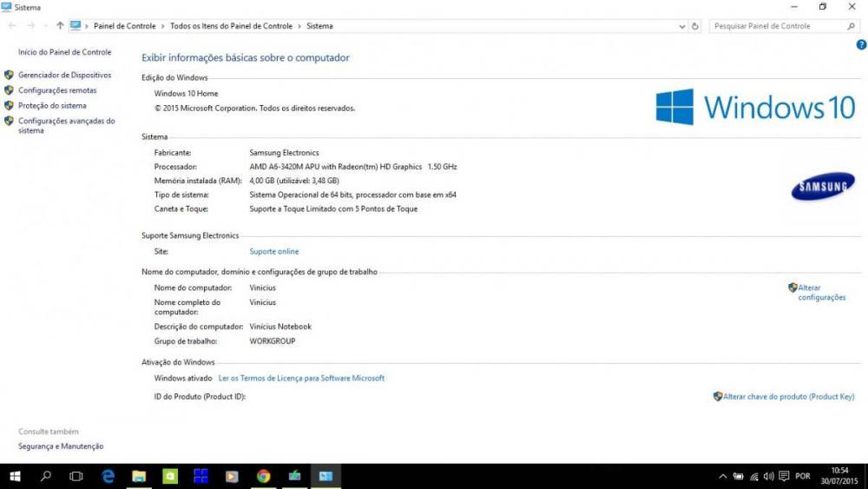Screen dimensions: 868x489
Task: Open Task View on the taskbar
Action: click(76, 476)
